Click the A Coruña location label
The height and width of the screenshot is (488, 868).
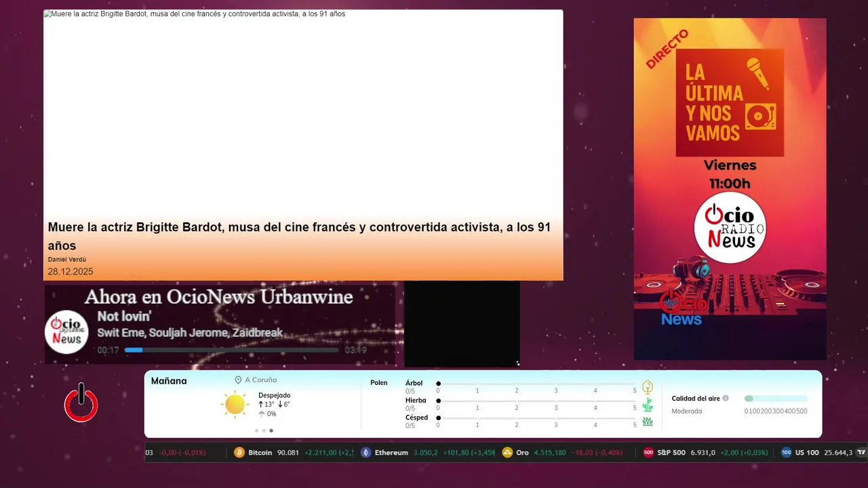(261, 380)
